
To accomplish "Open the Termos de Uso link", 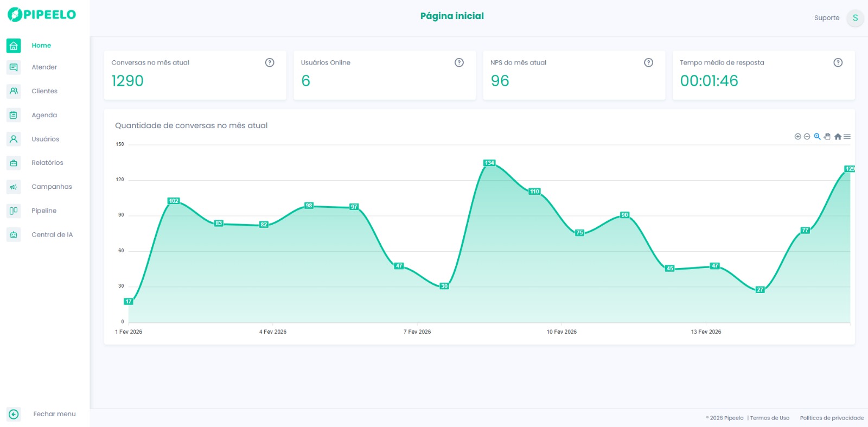I will (769, 418).
